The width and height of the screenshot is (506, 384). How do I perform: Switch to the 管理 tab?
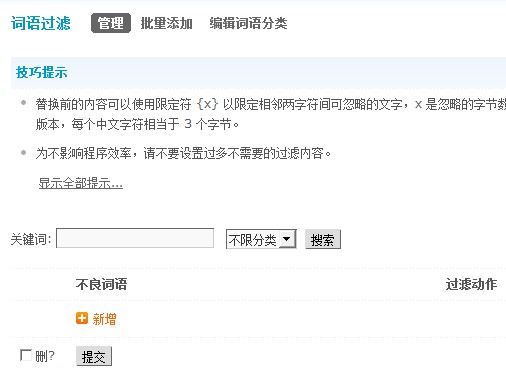click(x=111, y=23)
